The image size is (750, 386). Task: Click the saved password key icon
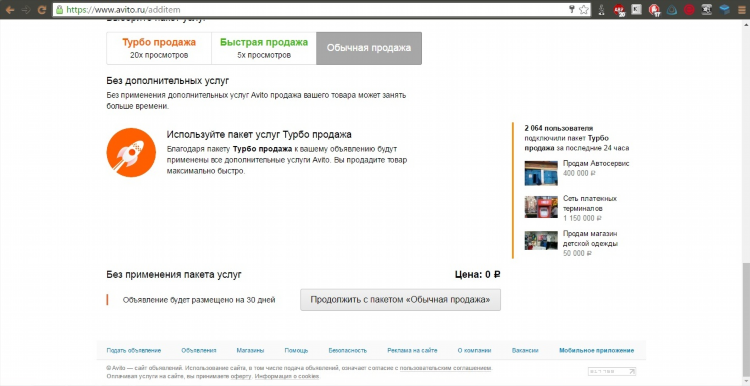pos(572,9)
